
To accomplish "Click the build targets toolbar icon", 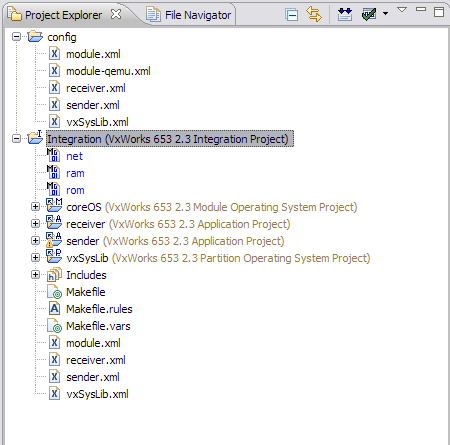I will click(345, 14).
